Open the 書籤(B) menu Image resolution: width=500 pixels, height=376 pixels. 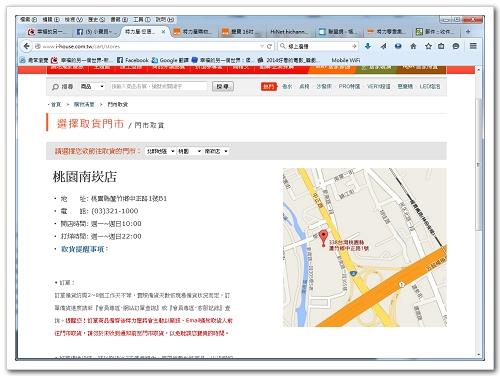tap(119, 20)
